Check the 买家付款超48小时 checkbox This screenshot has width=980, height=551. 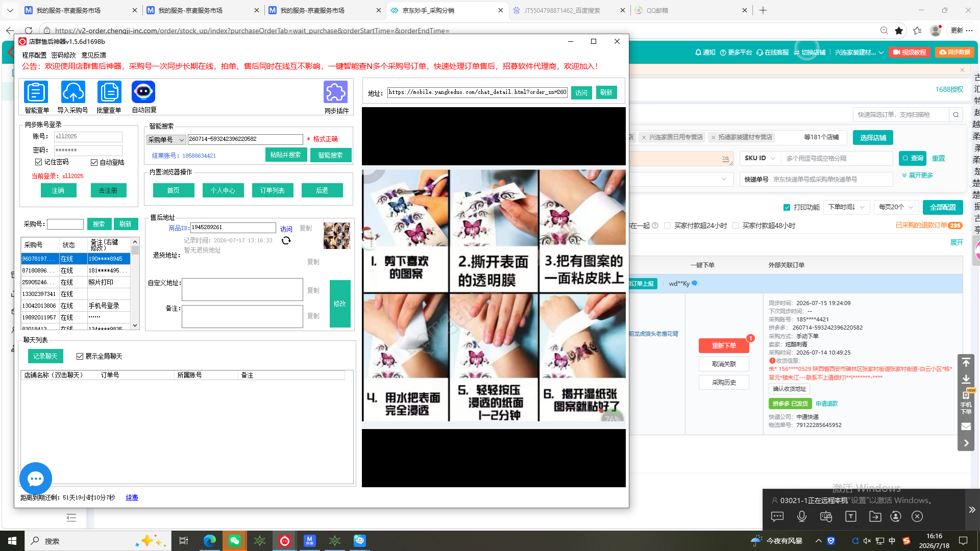tap(736, 226)
